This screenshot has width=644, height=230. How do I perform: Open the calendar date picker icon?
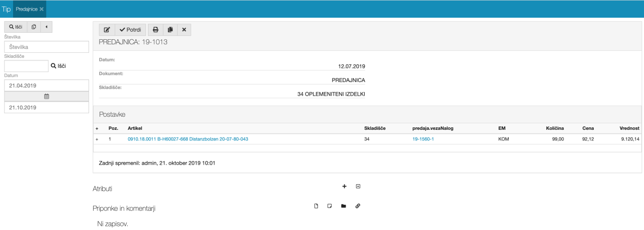[46, 96]
